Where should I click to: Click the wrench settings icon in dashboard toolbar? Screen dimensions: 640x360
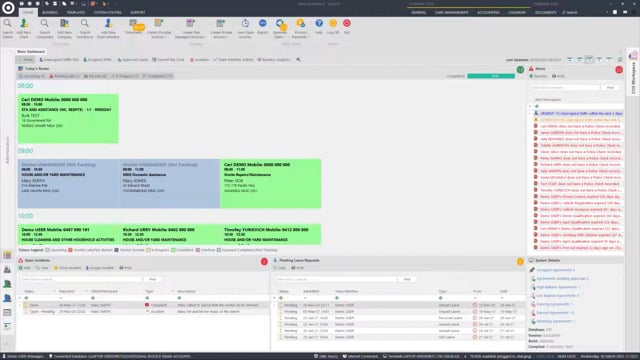(298, 60)
